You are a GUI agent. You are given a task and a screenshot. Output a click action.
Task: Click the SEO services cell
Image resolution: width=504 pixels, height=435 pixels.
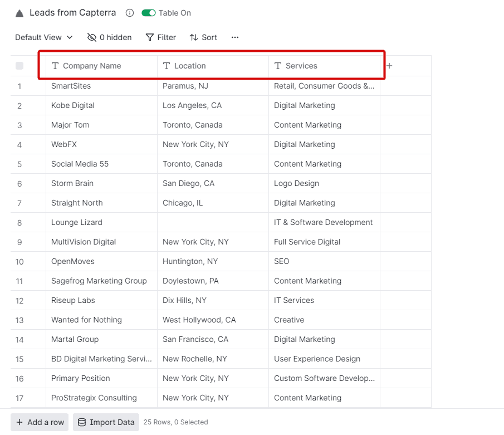coord(324,261)
